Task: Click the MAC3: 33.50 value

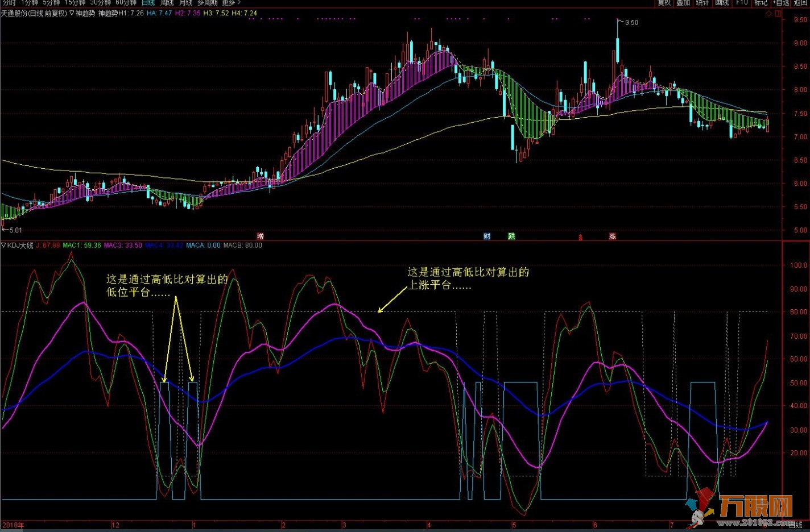Action: (x=123, y=246)
